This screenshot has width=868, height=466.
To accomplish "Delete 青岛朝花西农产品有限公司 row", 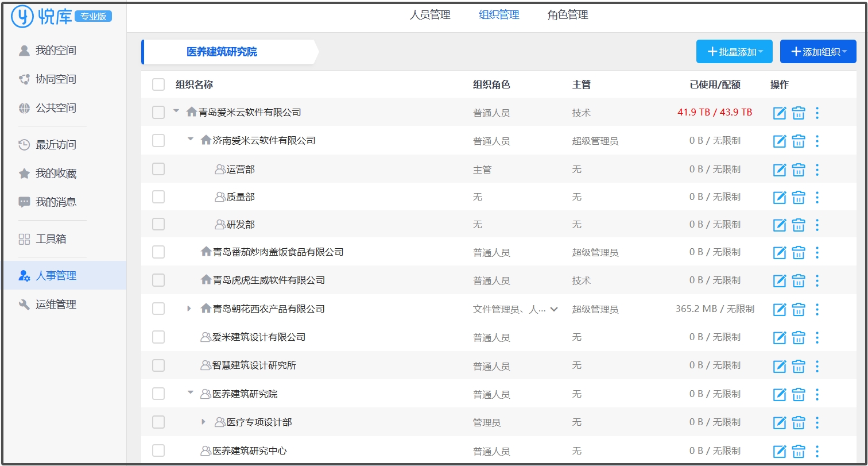I will pyautogui.click(x=799, y=309).
